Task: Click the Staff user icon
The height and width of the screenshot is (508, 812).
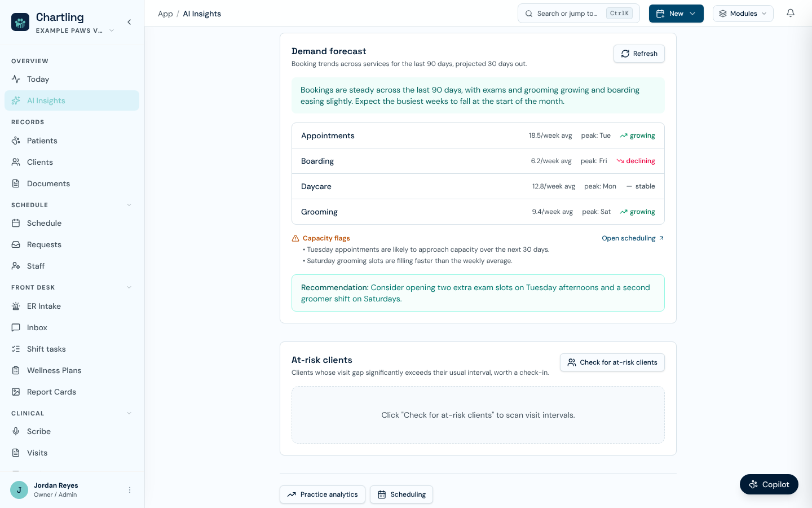Action: (16, 266)
